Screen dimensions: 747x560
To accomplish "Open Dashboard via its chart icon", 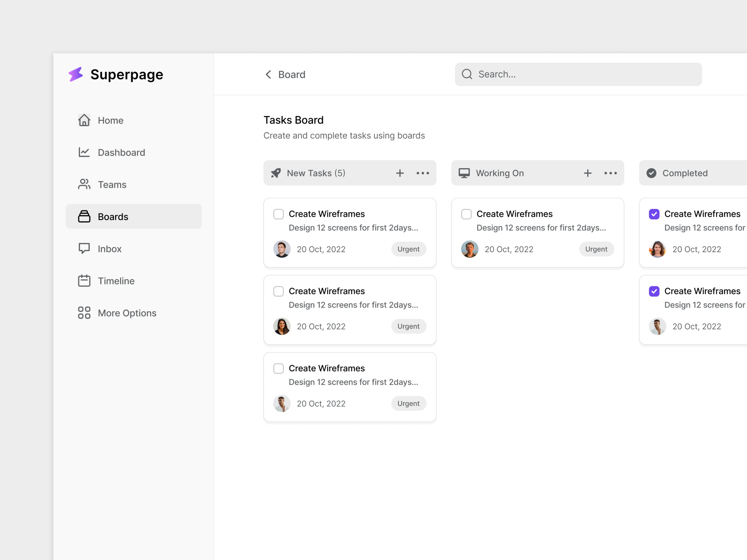I will click(84, 152).
